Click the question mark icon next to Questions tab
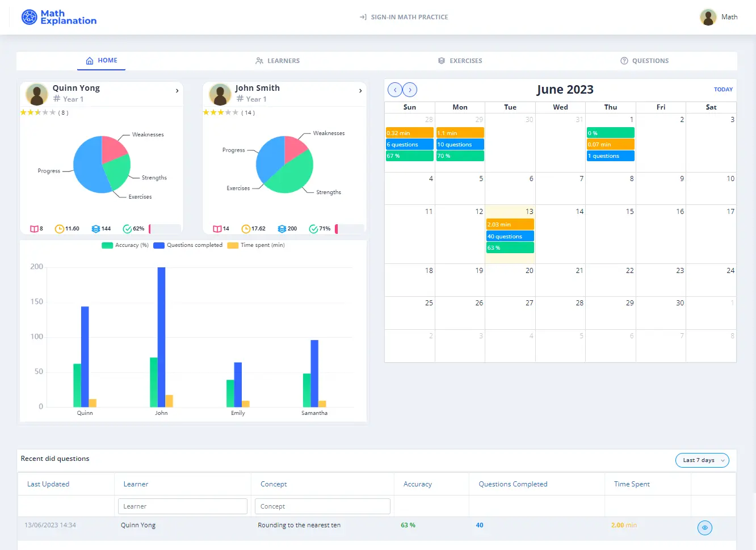This screenshot has width=756, height=550. 623,61
